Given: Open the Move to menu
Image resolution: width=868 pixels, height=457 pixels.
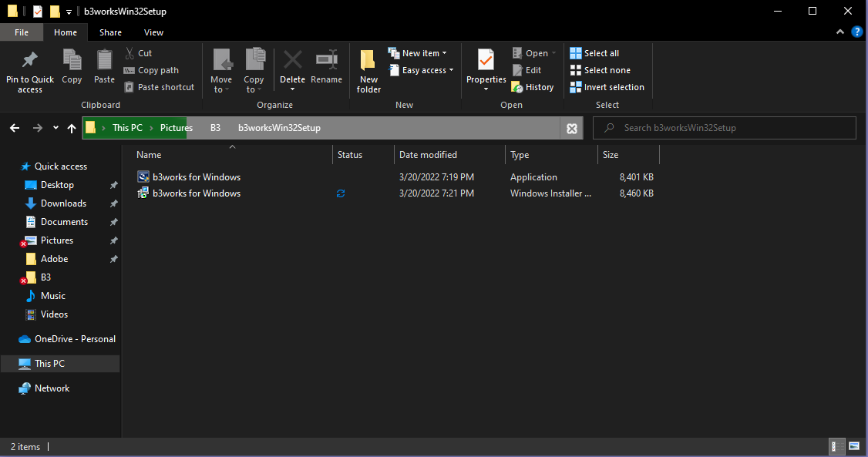Looking at the screenshot, I should point(221,71).
